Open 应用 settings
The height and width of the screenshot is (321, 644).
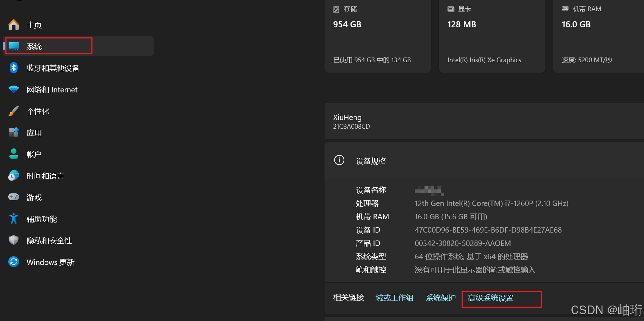[x=78, y=133]
